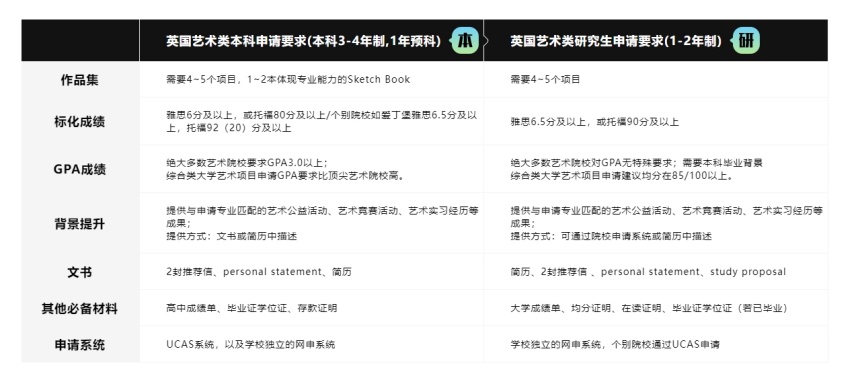
Task: Select the 背景提升 row label
Action: [80, 224]
